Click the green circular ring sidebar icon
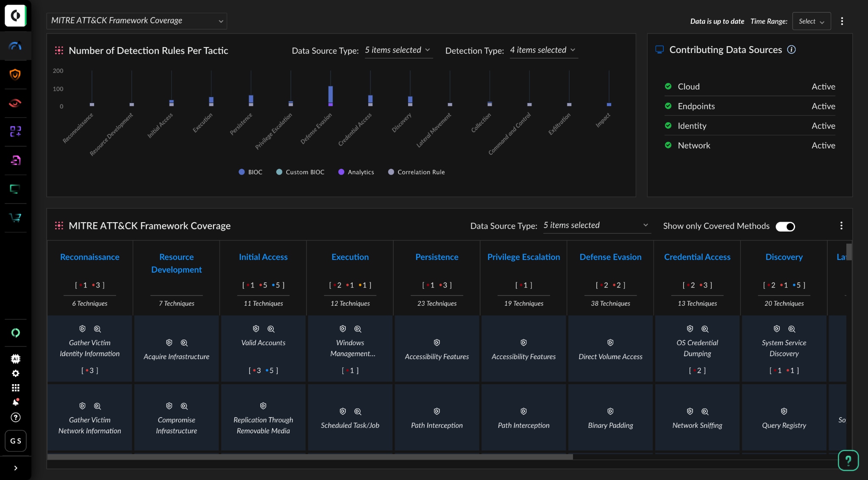The height and width of the screenshot is (480, 868). pos(16,333)
